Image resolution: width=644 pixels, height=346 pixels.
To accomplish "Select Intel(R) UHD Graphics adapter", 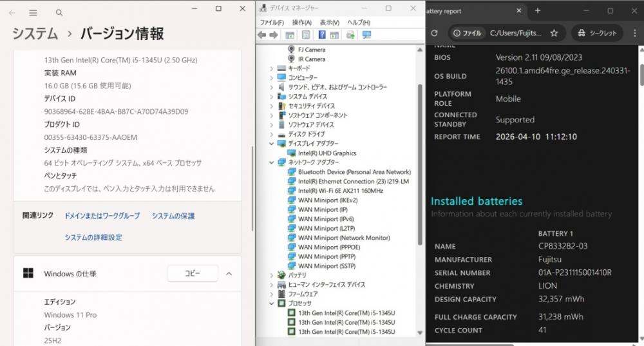I will click(327, 153).
